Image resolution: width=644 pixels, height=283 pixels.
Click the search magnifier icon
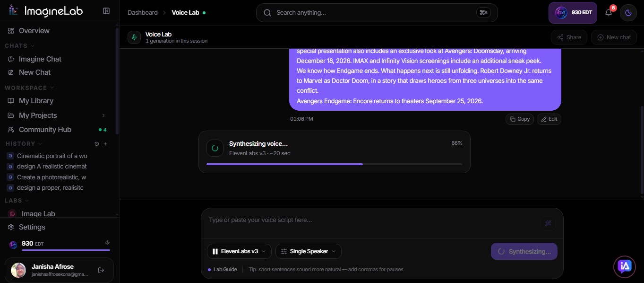click(267, 13)
